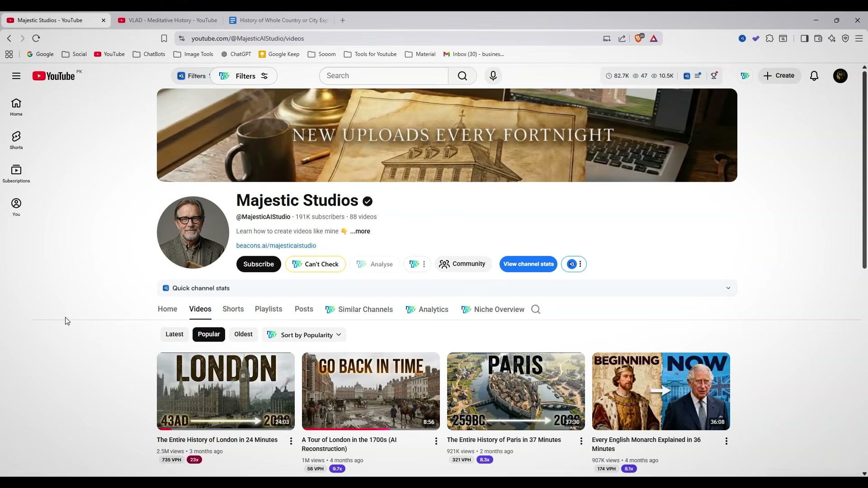This screenshot has height=488, width=868.
Task: Open the YouTube guide hamburger menu
Action: tap(16, 76)
